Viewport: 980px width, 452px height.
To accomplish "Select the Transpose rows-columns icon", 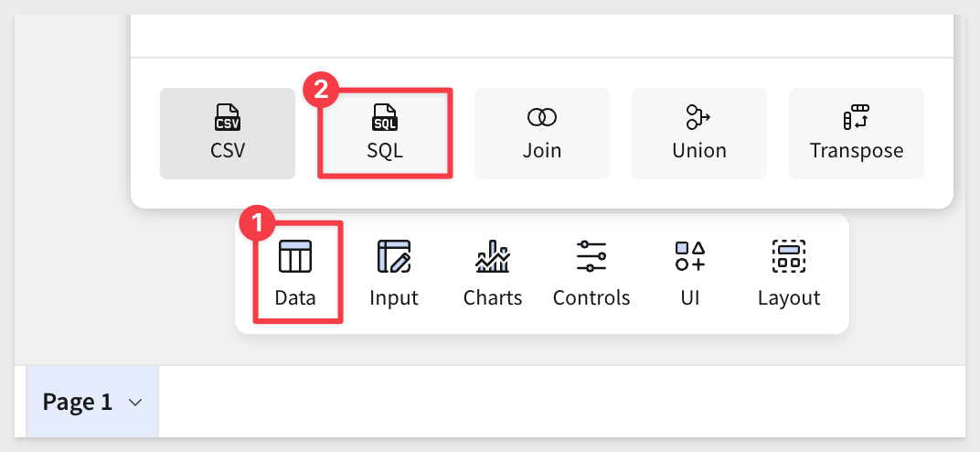I will tap(857, 117).
